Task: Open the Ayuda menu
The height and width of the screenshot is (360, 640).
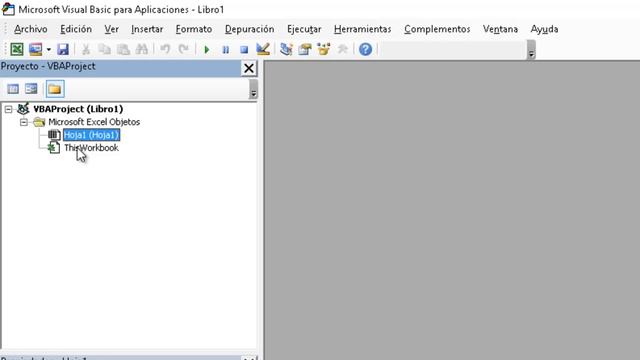Action: (544, 29)
